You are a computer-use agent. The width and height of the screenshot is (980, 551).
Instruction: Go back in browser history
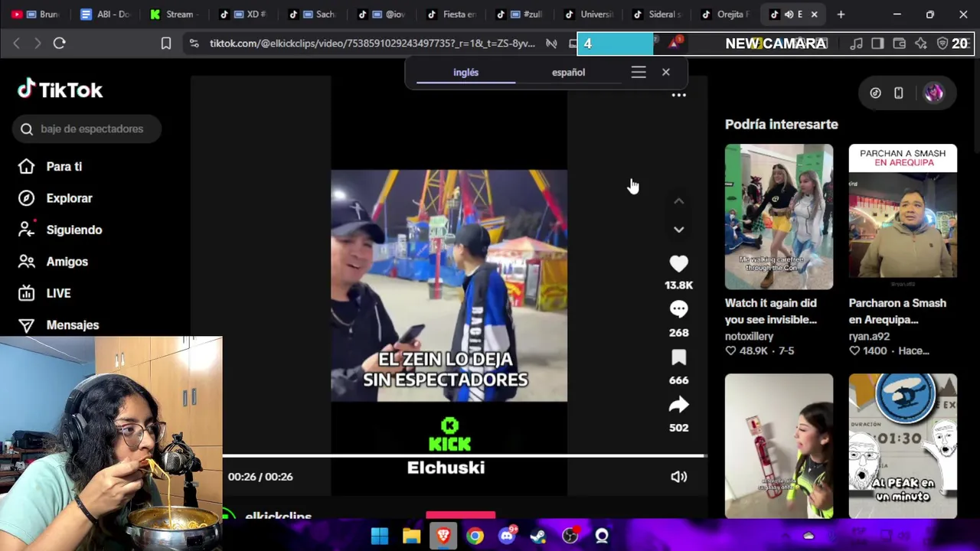[16, 43]
